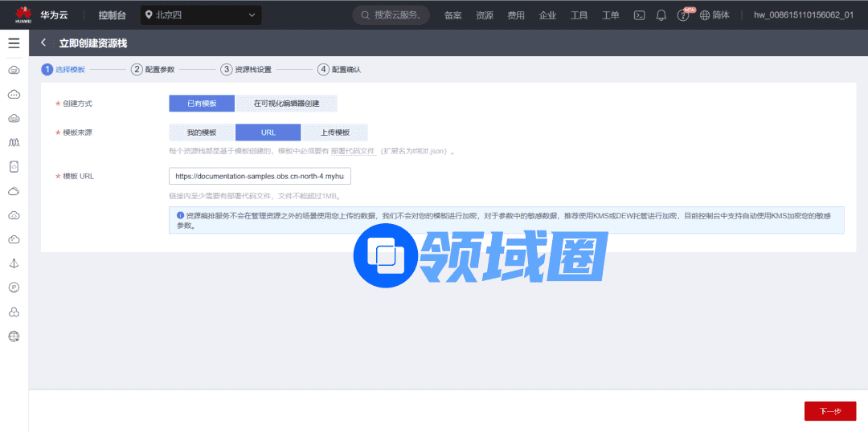Open the hamburger menu in the sidebar

[x=14, y=43]
